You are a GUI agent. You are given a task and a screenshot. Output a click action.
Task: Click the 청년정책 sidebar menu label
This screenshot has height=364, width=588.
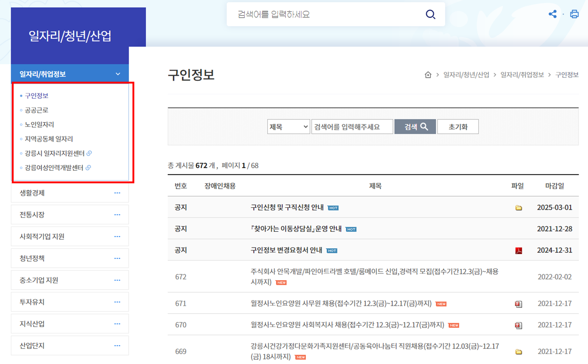point(32,258)
